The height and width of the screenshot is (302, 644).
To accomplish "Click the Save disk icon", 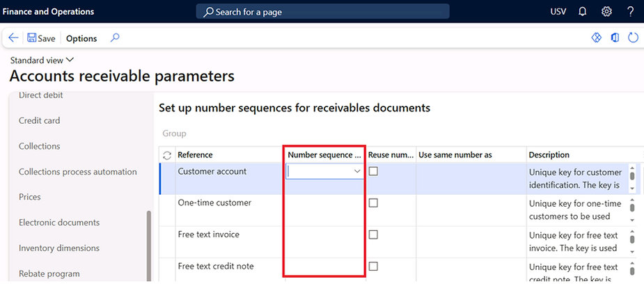I will point(32,38).
